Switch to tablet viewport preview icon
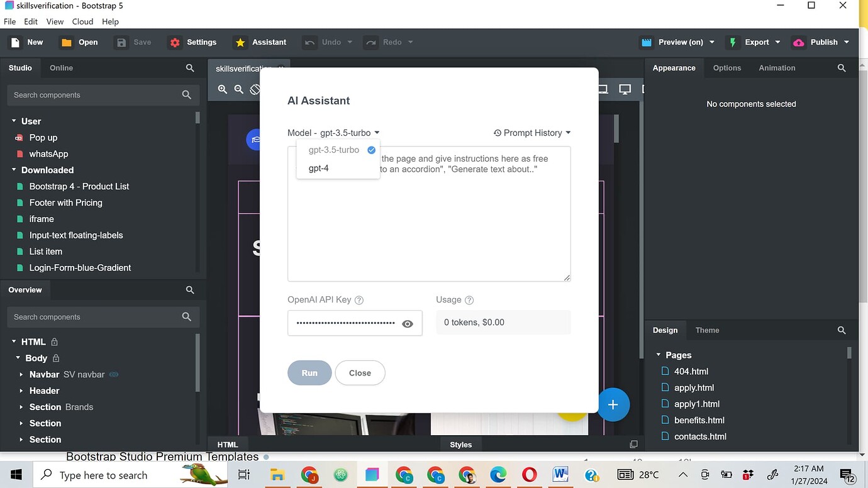Image resolution: width=868 pixels, height=488 pixels. 603,89
